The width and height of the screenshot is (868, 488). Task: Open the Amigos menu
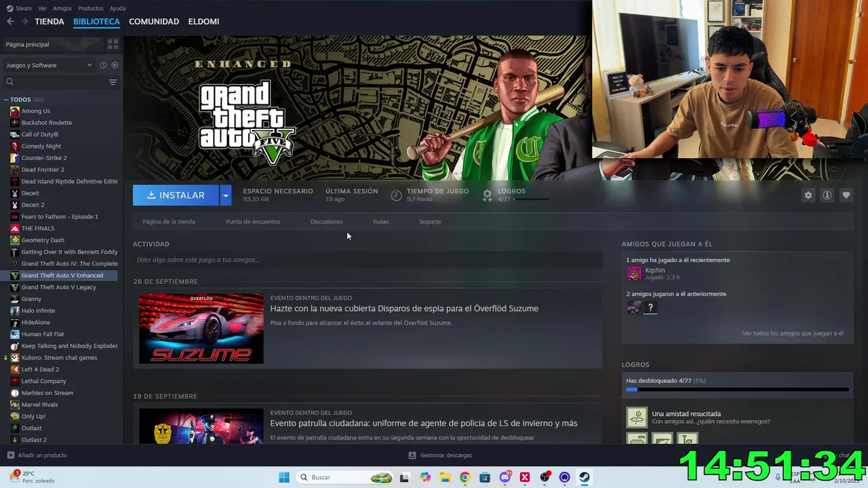tap(62, 8)
